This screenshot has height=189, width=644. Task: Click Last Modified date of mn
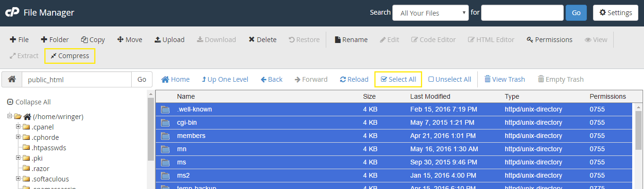444,149
